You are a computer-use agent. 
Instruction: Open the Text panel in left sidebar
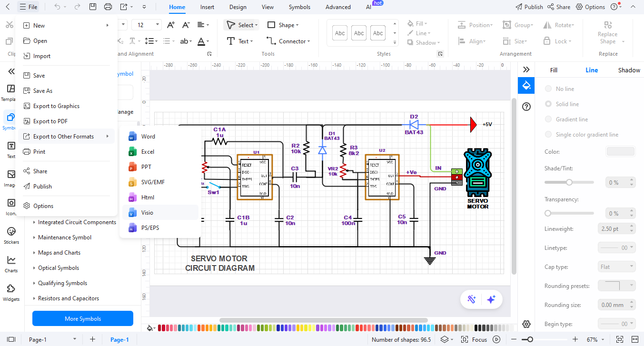pos(11,149)
